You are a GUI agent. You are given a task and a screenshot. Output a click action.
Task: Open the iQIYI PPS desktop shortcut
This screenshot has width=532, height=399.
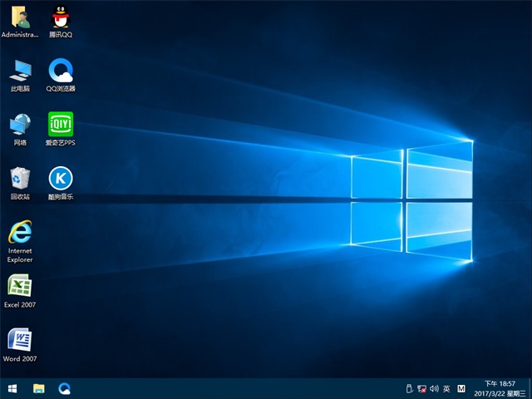[x=60, y=125]
